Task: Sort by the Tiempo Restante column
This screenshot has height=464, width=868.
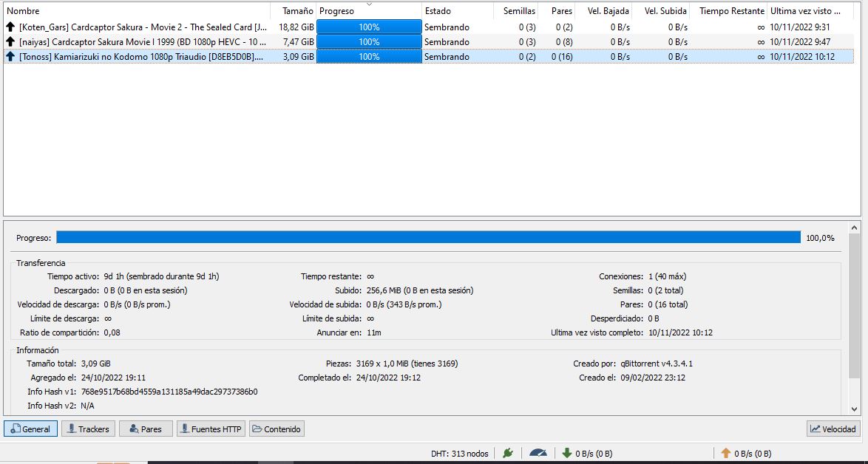Action: point(728,11)
